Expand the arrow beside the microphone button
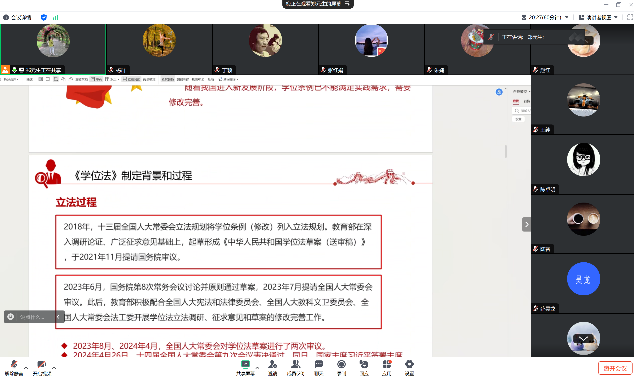The width and height of the screenshot is (634, 381). 26,368
